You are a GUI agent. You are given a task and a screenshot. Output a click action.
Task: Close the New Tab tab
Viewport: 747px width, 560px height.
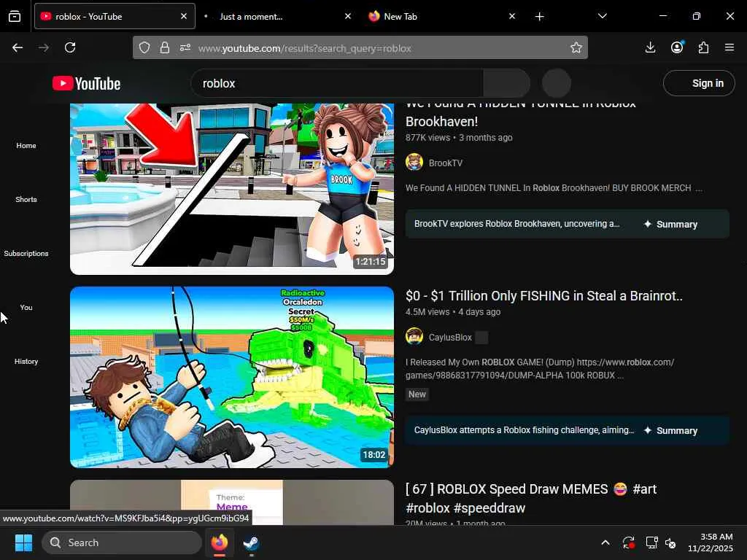coord(512,16)
